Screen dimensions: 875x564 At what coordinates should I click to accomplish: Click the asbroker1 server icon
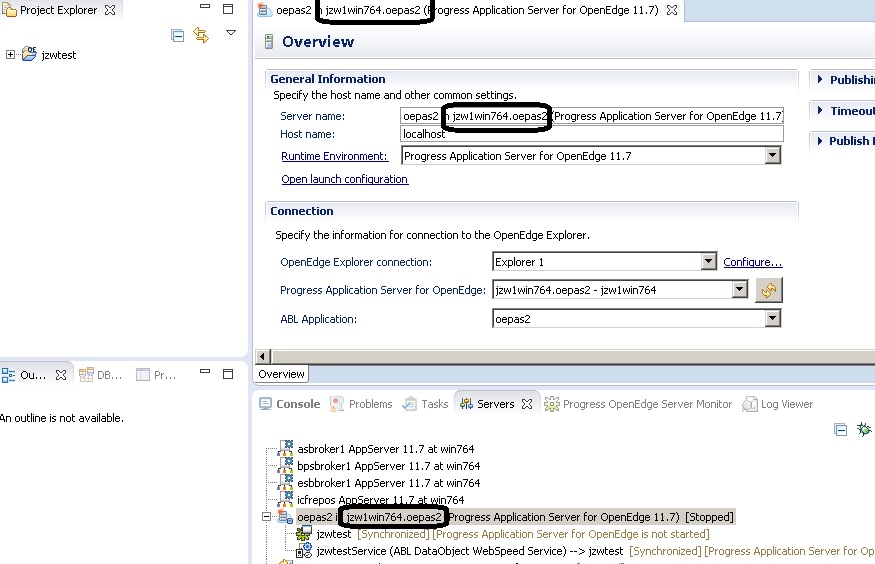click(286, 447)
